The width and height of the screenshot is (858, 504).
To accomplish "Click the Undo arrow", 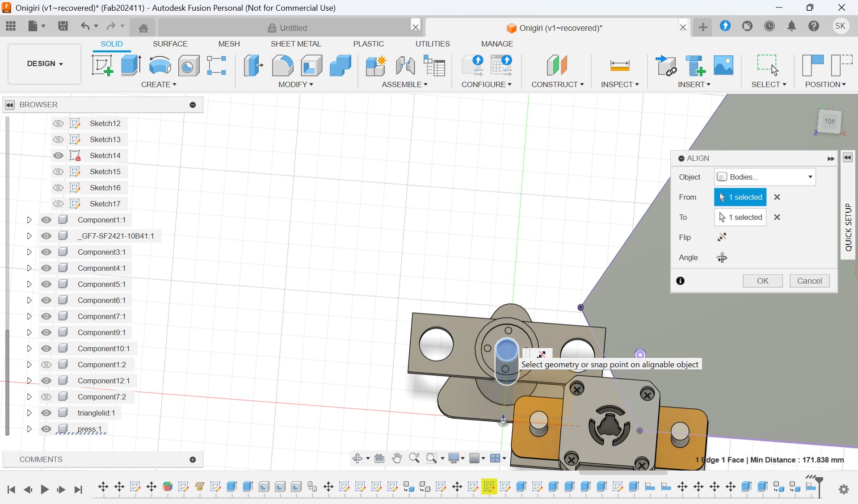I will (85, 26).
